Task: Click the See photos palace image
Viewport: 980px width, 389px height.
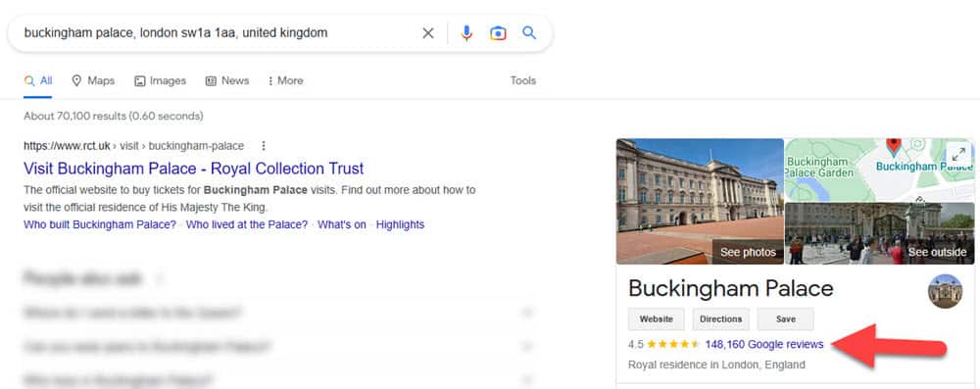Action: (700, 202)
